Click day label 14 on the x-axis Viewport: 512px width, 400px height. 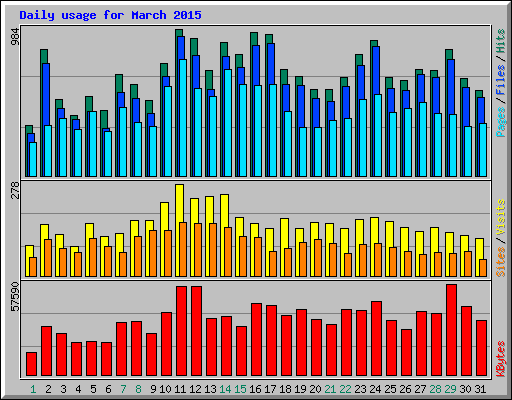coord(225,389)
